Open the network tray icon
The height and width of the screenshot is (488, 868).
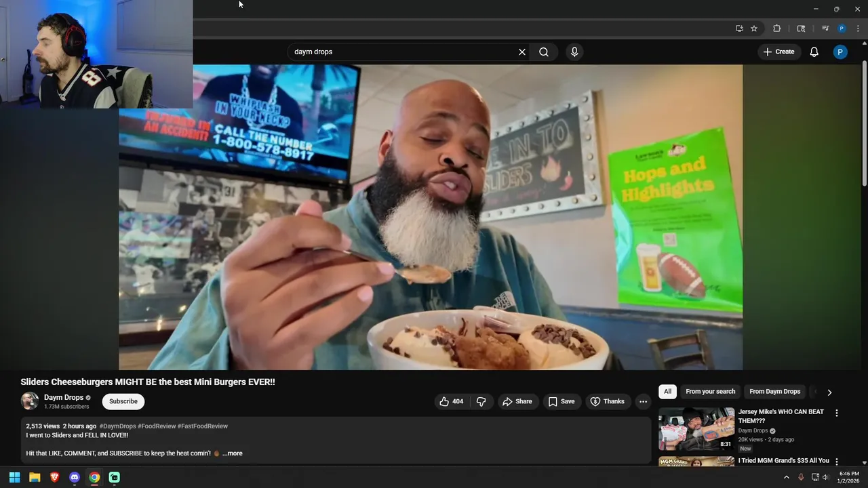815,477
